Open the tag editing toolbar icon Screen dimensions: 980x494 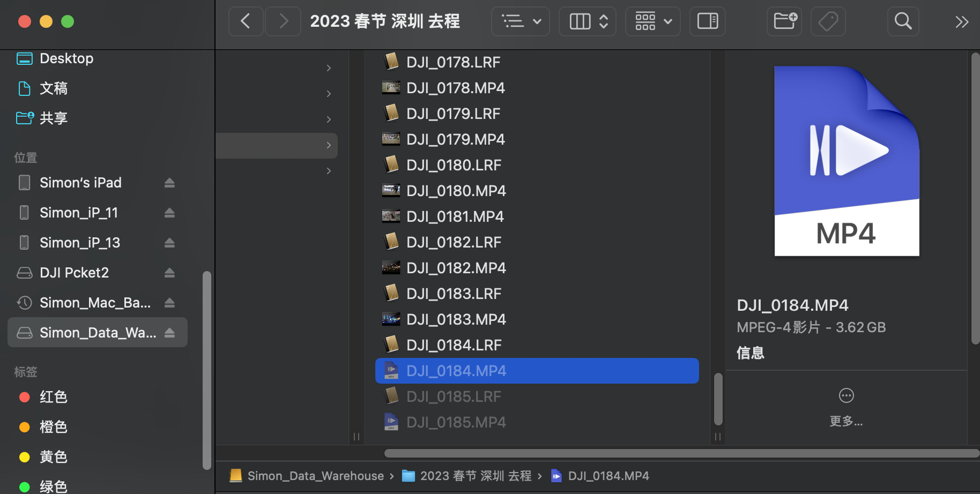tap(828, 21)
